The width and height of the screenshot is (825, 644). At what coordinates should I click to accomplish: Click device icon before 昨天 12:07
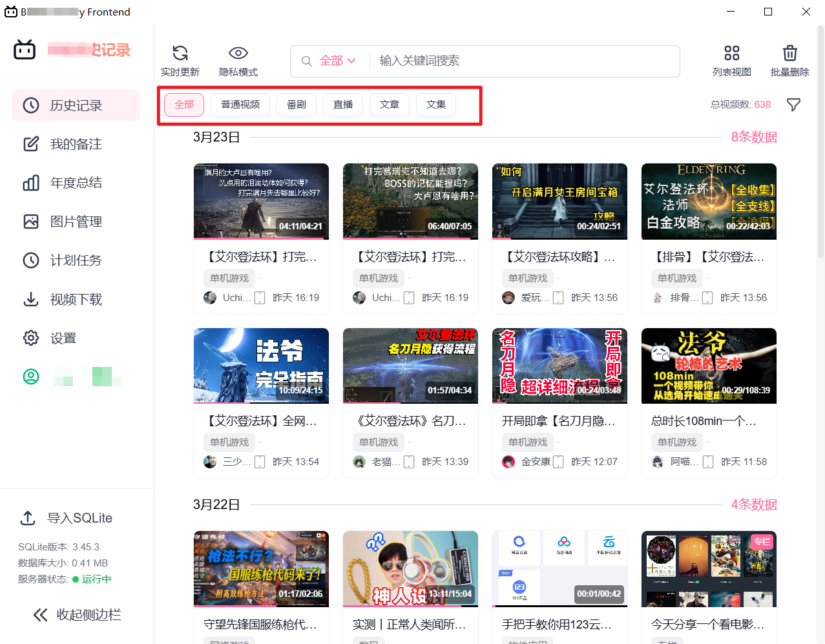point(558,462)
